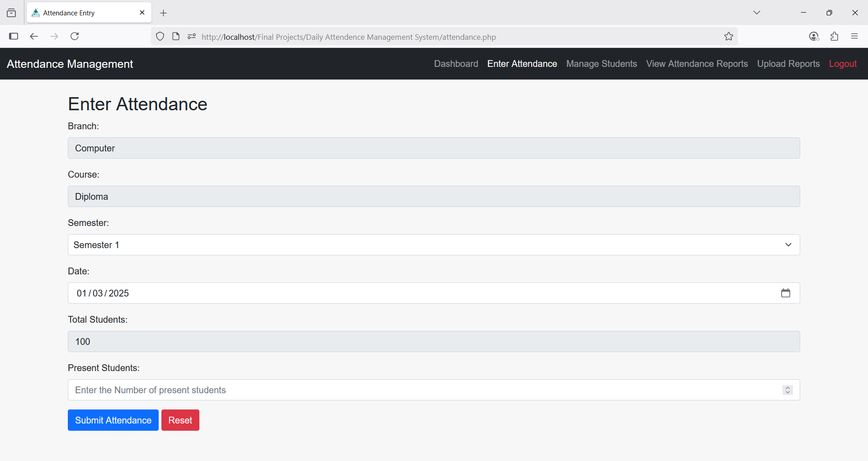Viewport: 868px width, 461px height.
Task: Toggle the browser sidebar icon
Action: coord(14,36)
